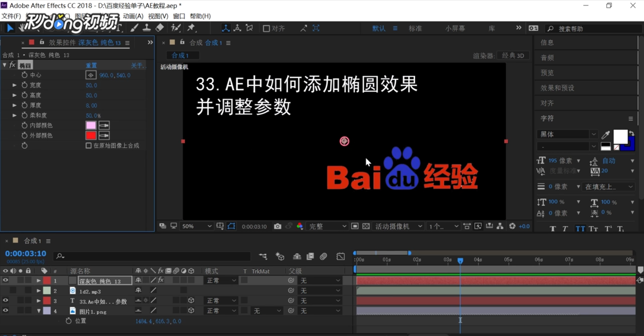Collapse the 椭圆 effect group
Screen dimensions: 644x336
[5, 65]
